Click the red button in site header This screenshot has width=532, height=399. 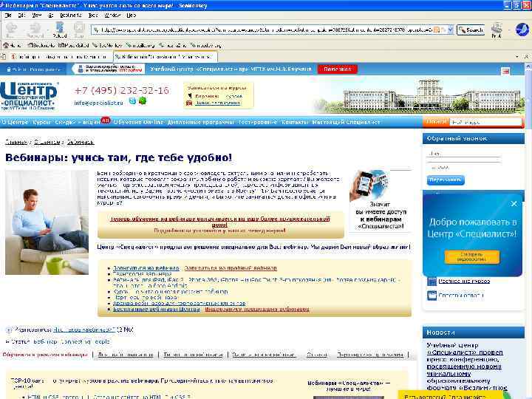337,69
